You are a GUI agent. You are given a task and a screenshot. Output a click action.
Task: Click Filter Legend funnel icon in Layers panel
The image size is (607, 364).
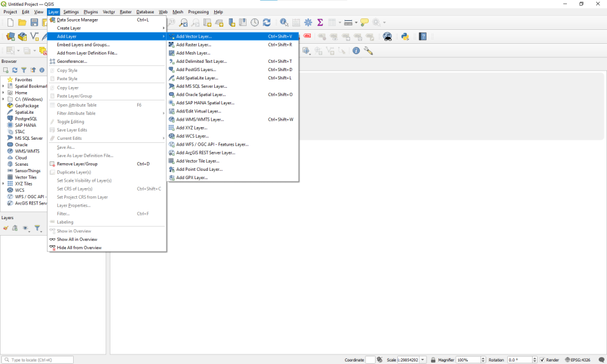(37, 228)
